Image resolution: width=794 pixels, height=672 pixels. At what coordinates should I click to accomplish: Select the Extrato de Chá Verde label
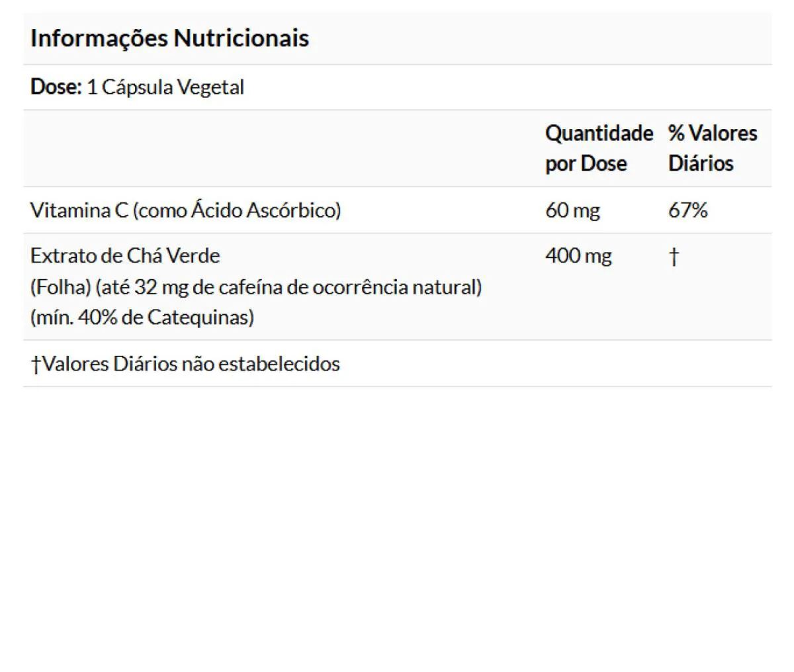click(125, 256)
